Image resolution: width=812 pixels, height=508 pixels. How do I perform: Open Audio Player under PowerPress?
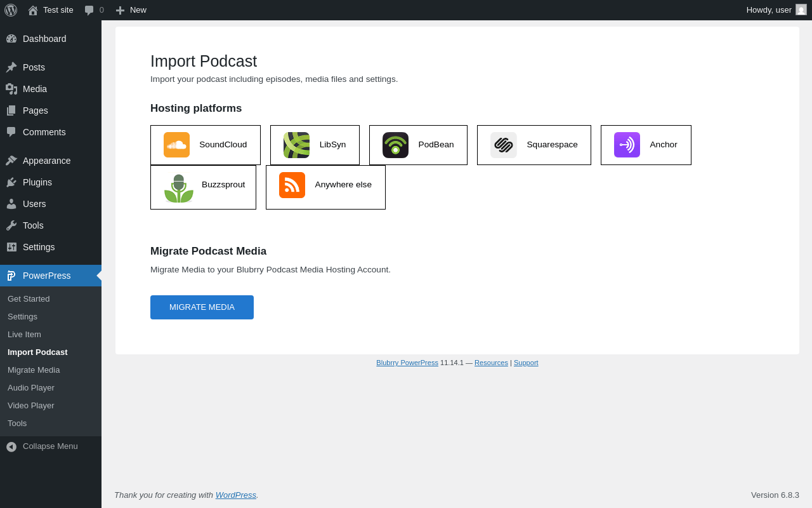pyautogui.click(x=31, y=388)
